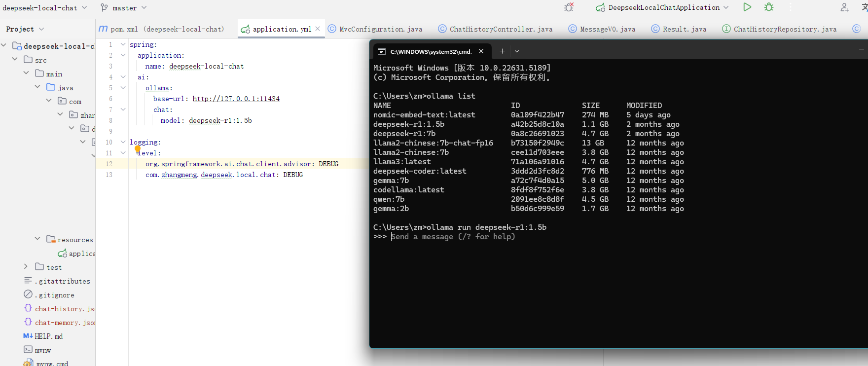Expand the terminal profile dropdown arrow

coord(517,51)
